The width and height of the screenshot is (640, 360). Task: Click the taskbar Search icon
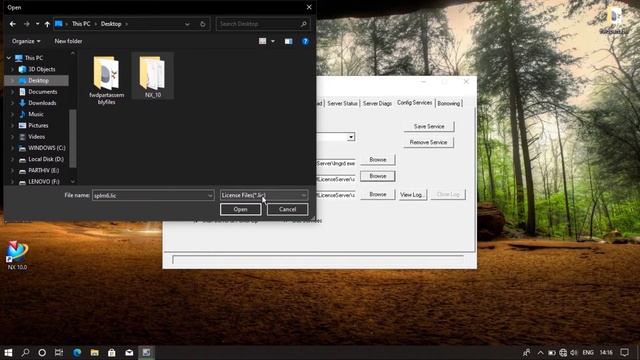[x=25, y=353]
